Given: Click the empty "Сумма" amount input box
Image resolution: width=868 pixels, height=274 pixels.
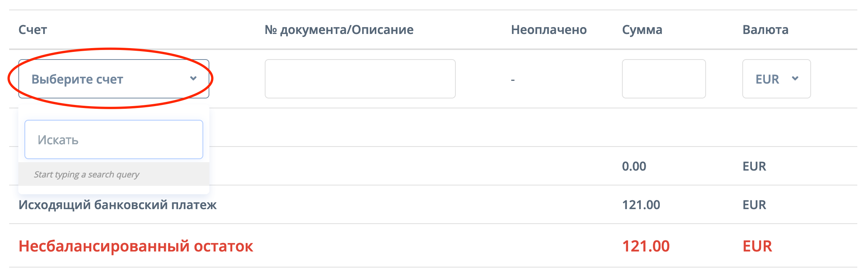Looking at the screenshot, I should coord(664,79).
